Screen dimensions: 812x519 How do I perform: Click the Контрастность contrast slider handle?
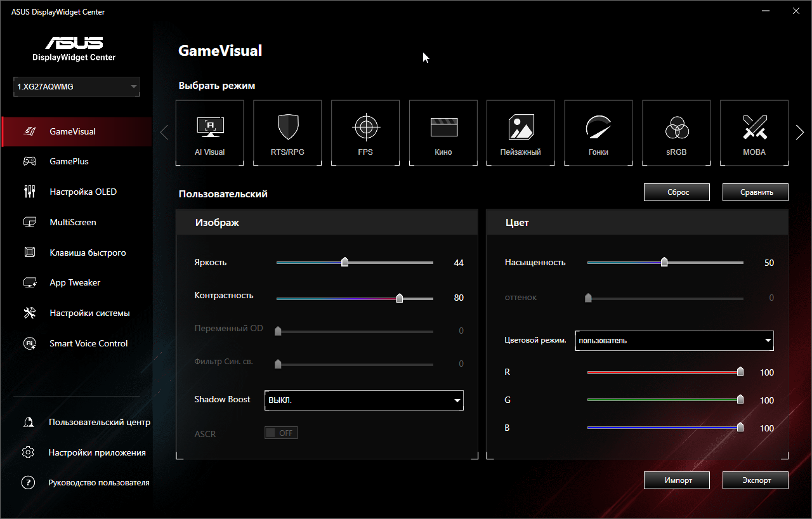tap(400, 298)
